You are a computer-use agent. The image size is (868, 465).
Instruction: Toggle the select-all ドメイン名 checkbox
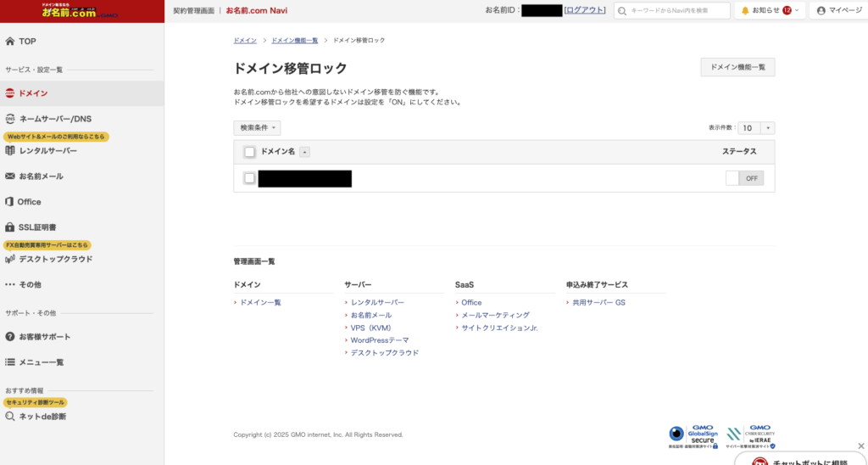click(x=250, y=152)
